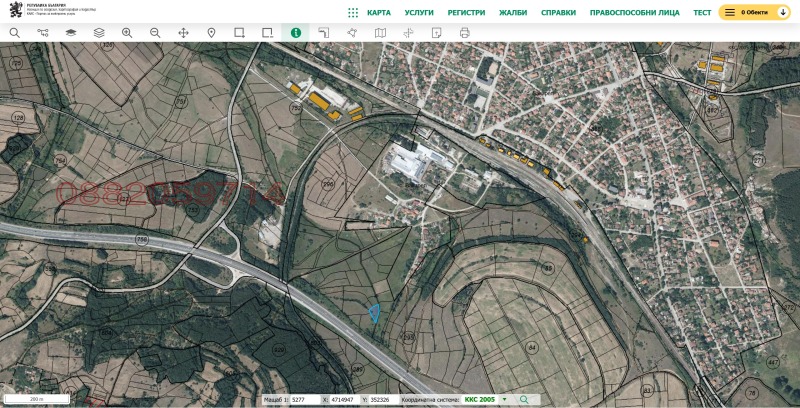800x408 pixels.
Task: Open the КАРТА menu
Action: pyautogui.click(x=379, y=13)
